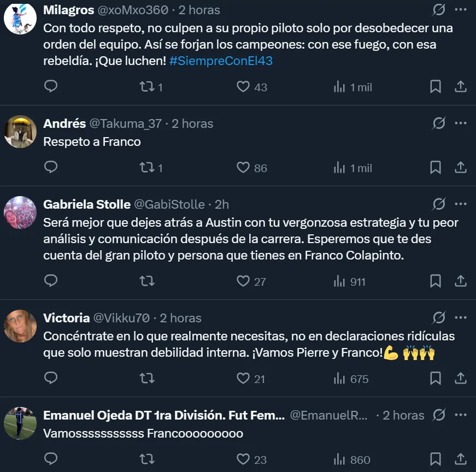Open Gabriela Stolle's profile name
This screenshot has height=472, width=476.
point(86,204)
